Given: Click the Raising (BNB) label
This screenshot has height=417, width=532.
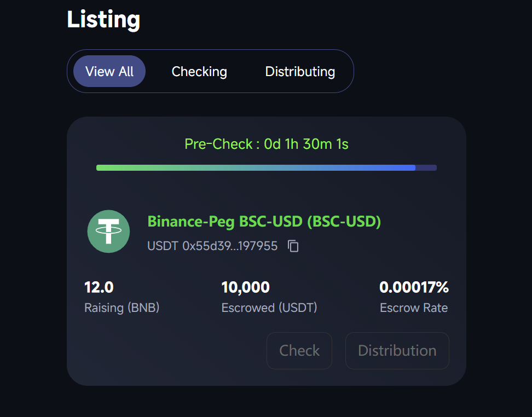Looking at the screenshot, I should coord(122,308).
